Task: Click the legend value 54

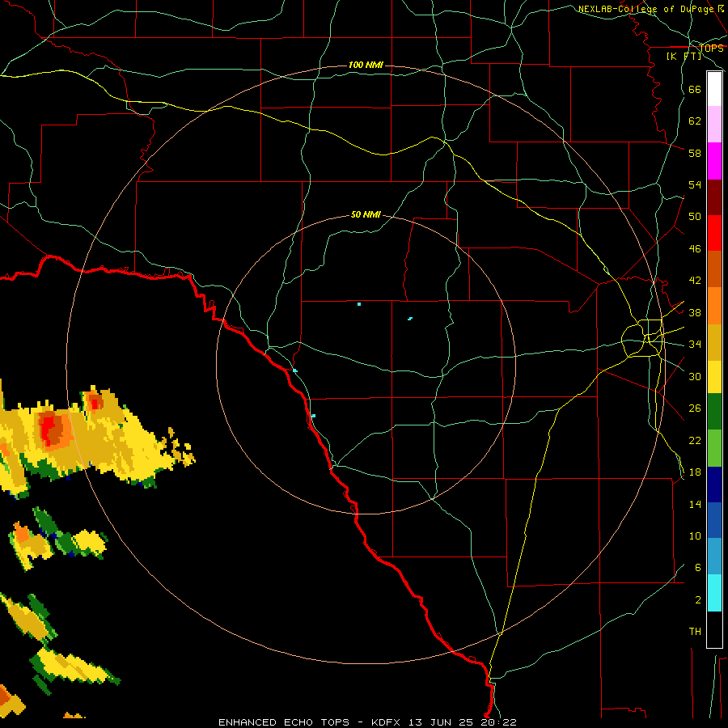Action: click(x=695, y=184)
